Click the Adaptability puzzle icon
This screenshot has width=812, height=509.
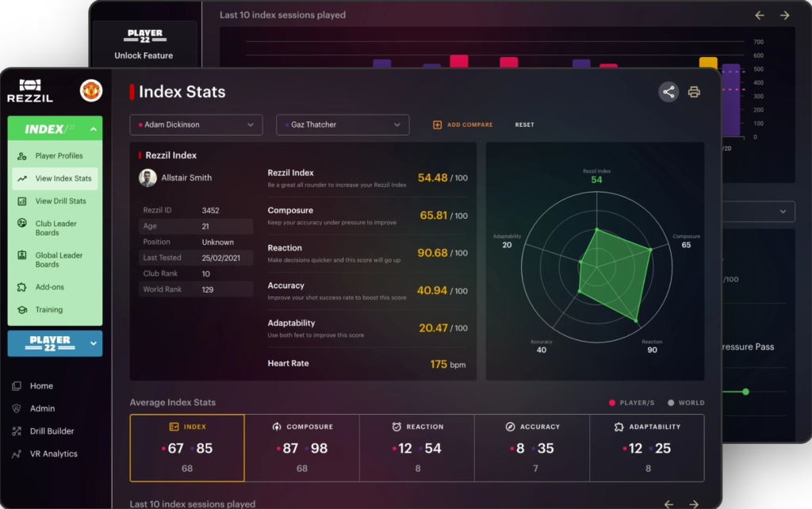tap(619, 427)
